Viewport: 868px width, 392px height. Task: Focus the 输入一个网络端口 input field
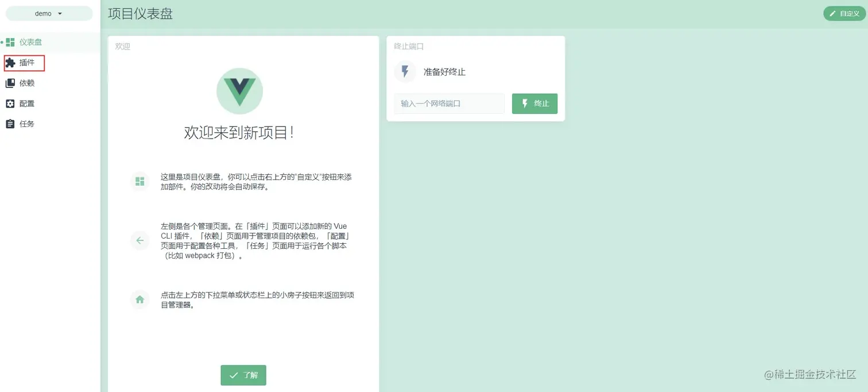tap(449, 103)
